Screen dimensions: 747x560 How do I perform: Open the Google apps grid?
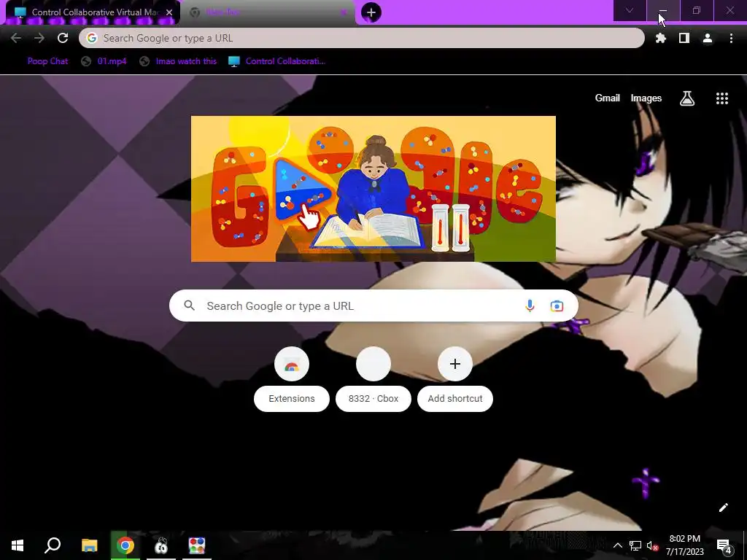coord(722,98)
